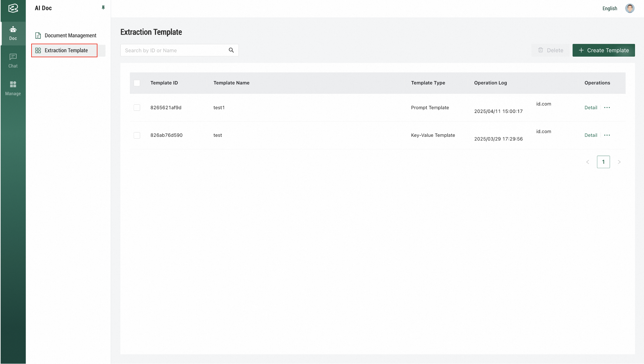Open the user avatar in the top right
Image resolution: width=644 pixels, height=364 pixels.
[x=629, y=8]
